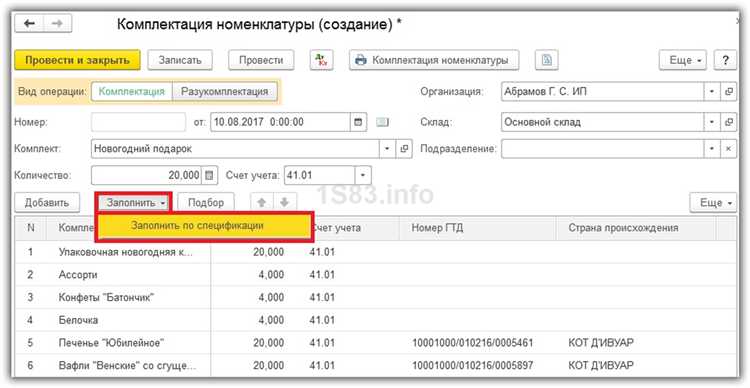
Task: Click the N column header
Action: click(31, 228)
